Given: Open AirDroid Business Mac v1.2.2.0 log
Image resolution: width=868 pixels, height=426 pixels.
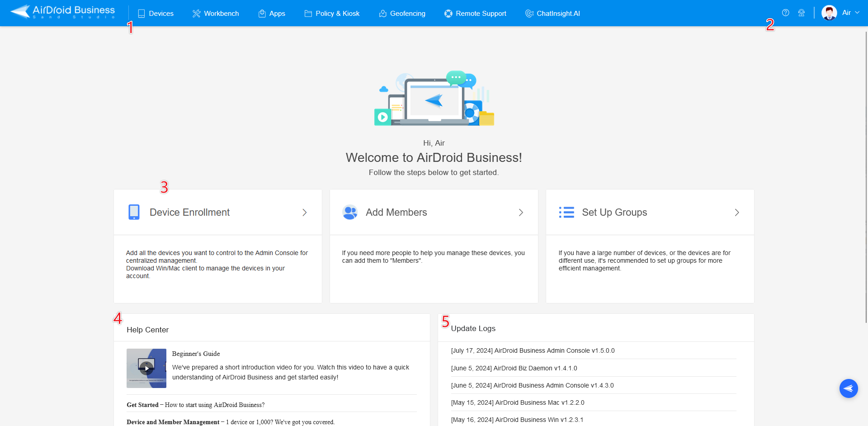Looking at the screenshot, I should [x=518, y=402].
